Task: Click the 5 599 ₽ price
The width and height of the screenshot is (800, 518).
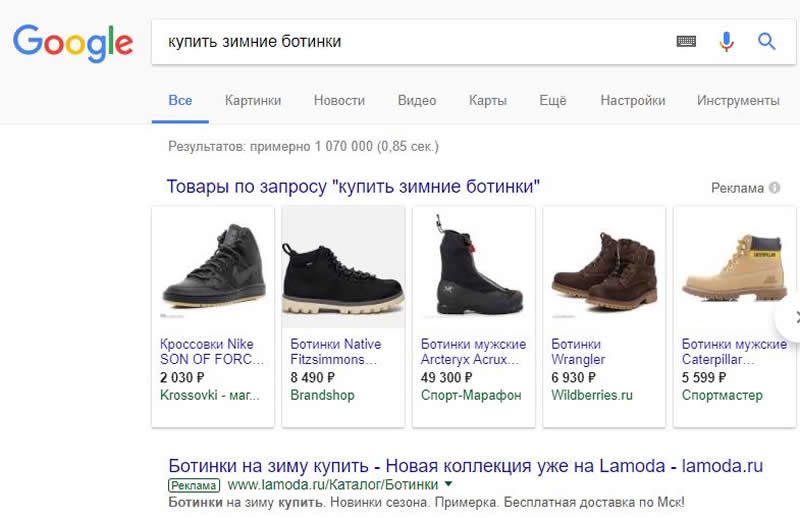Action: [704, 378]
